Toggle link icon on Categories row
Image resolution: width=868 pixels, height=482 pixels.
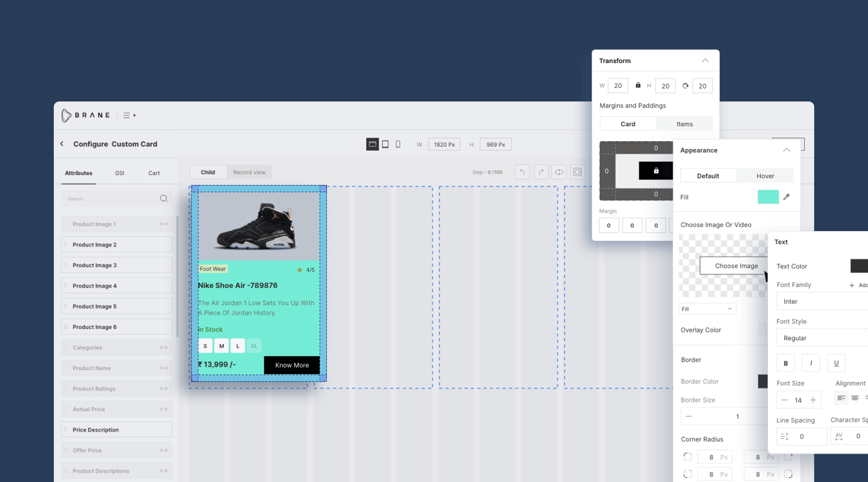pyautogui.click(x=164, y=347)
